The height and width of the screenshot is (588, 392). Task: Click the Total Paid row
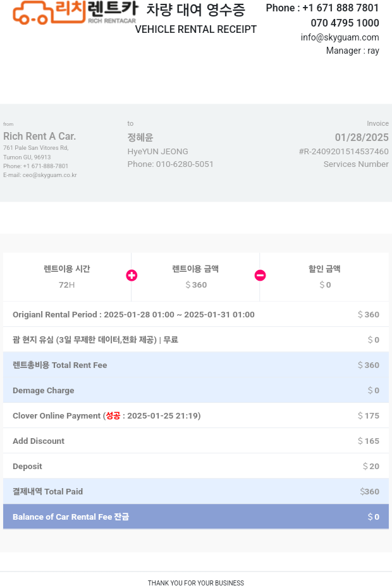tap(196, 492)
